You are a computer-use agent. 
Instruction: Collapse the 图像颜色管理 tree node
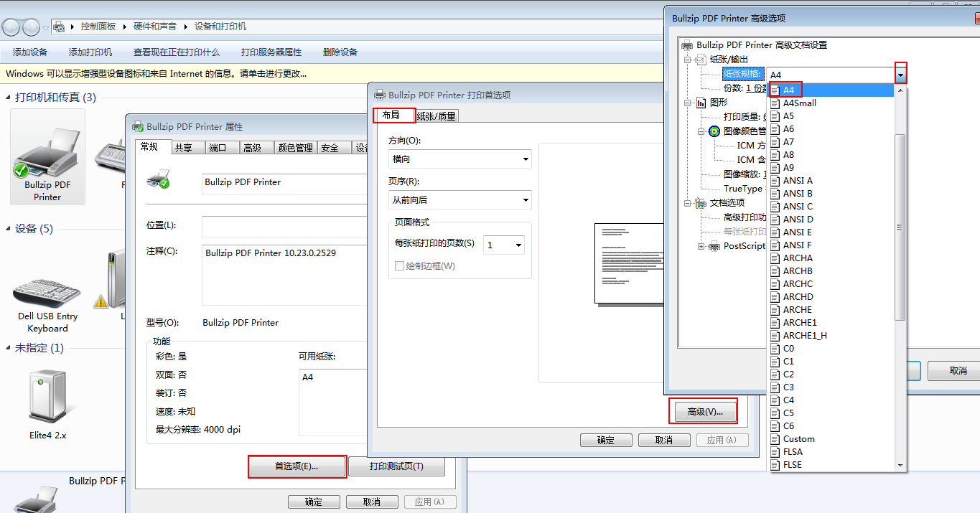click(x=701, y=131)
